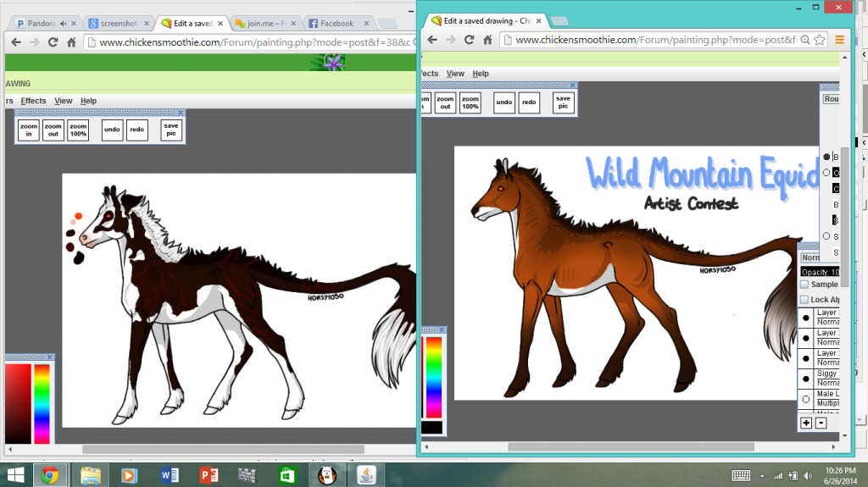868x487 pixels.
Task: Reset left canvas to zoom 100%
Action: pyautogui.click(x=78, y=130)
